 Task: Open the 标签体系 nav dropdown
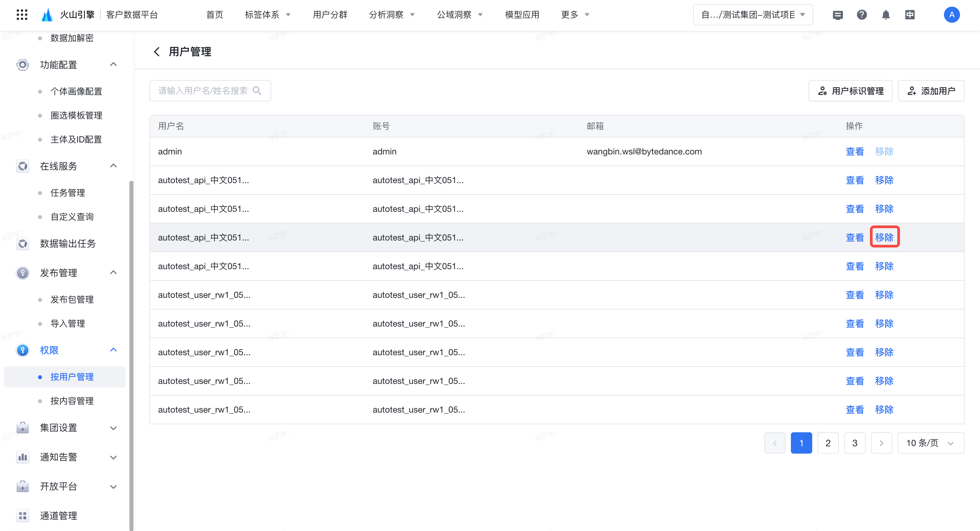268,15
